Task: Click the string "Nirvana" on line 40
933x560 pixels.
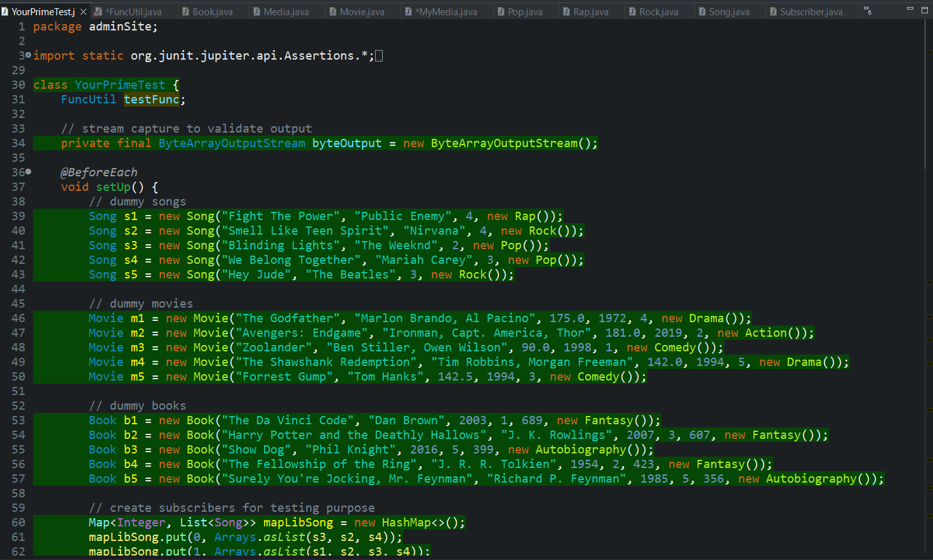Action: (x=434, y=231)
